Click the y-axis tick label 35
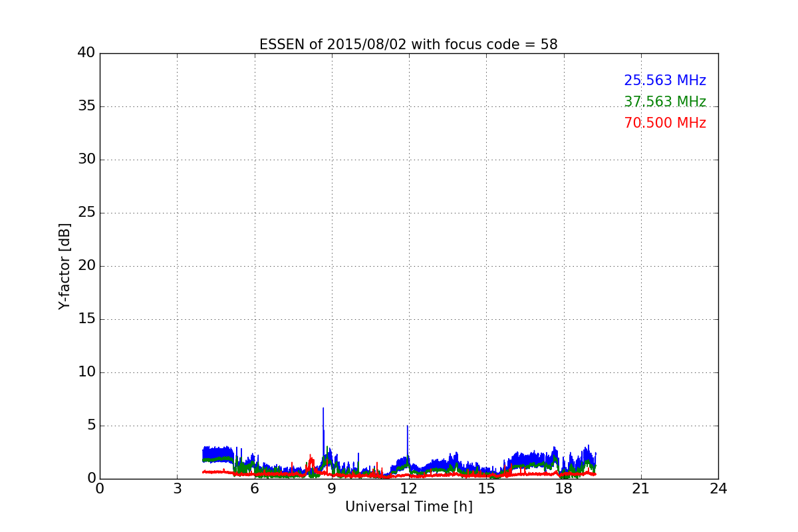The image size is (798, 532). click(x=86, y=106)
